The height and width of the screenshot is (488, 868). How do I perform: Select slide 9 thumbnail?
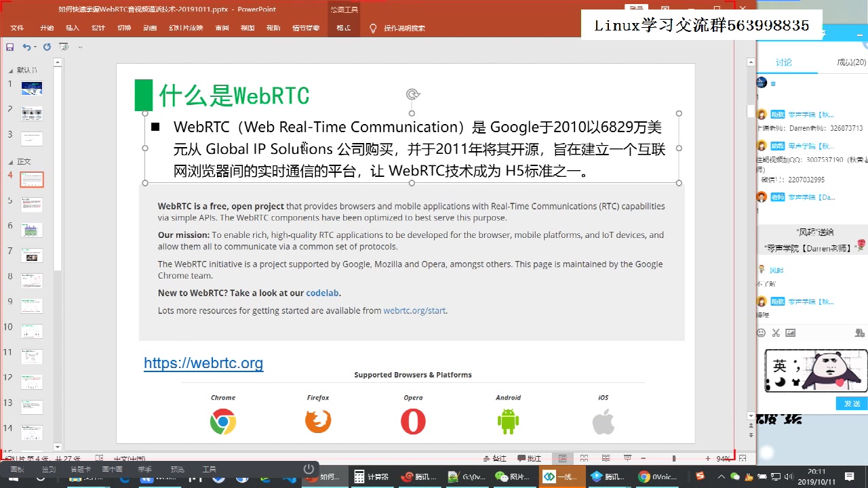[32, 306]
